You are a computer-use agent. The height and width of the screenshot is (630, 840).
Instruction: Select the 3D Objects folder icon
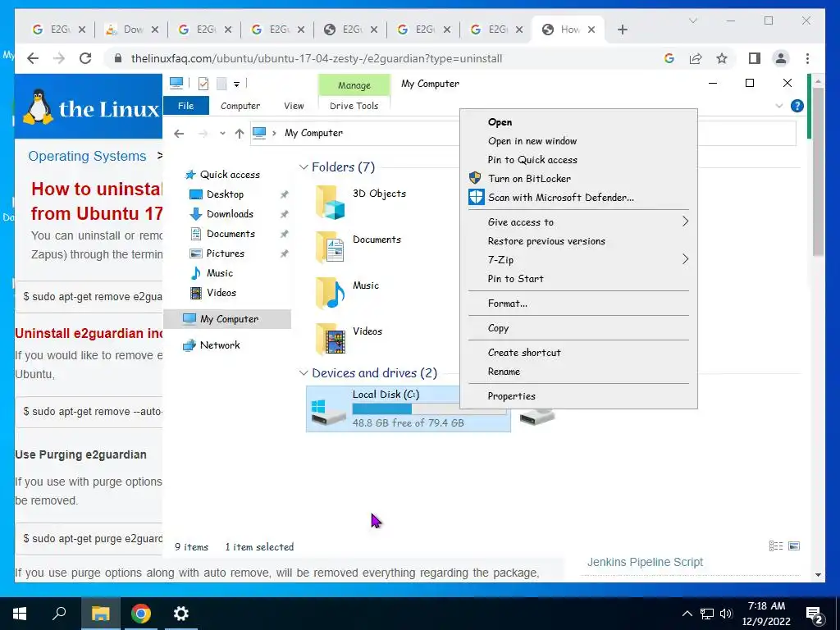(330, 203)
